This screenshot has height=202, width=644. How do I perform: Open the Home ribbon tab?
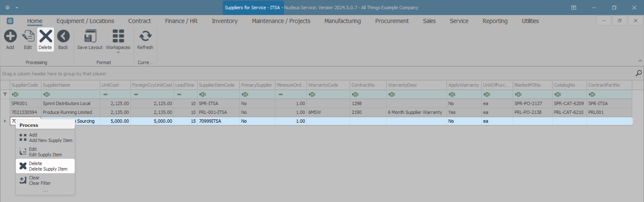[35, 21]
